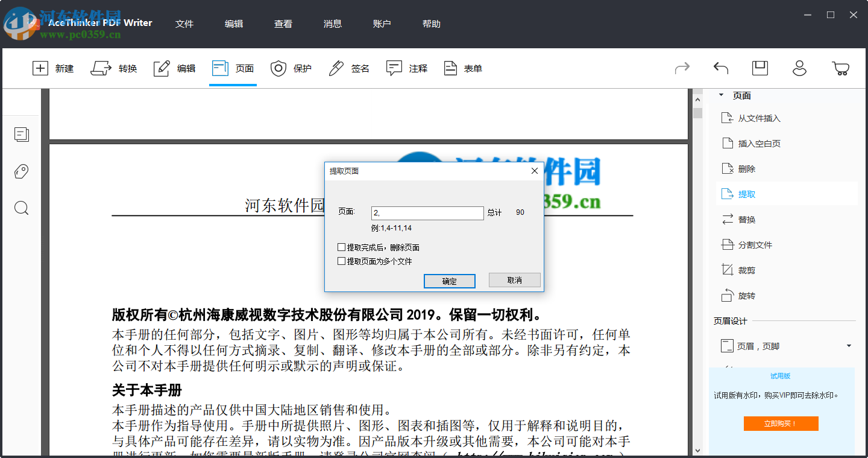Collapse the 页面 panel section
The height and width of the screenshot is (458, 868).
[720, 95]
